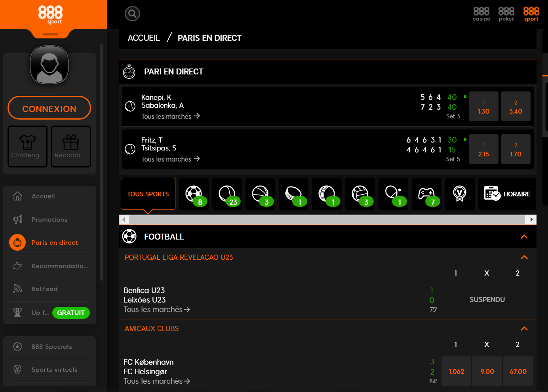The image size is (548, 392).
Task: Click the FOOTBALL section title
Action: pyautogui.click(x=164, y=237)
